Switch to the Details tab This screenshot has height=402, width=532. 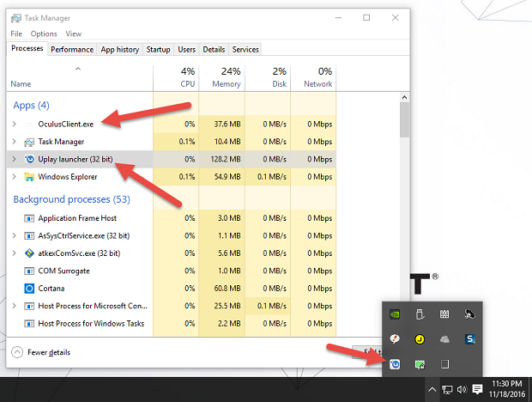click(x=214, y=50)
